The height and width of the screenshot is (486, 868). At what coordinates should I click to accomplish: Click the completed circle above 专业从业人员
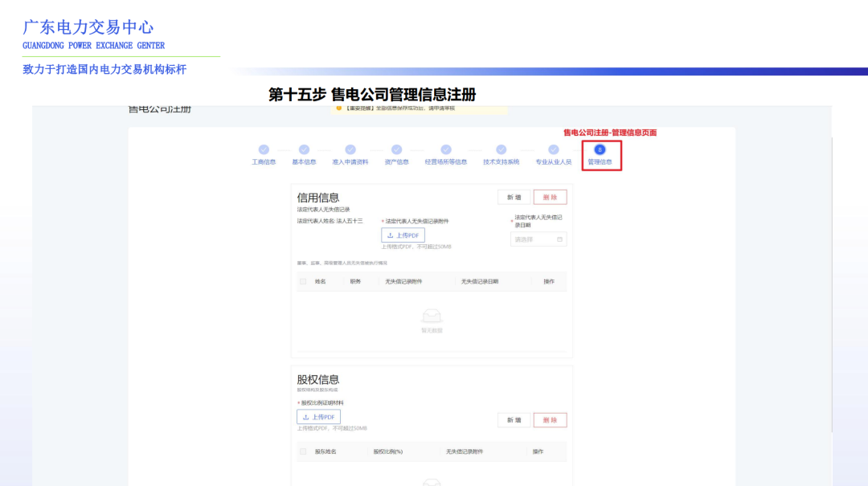click(x=552, y=149)
